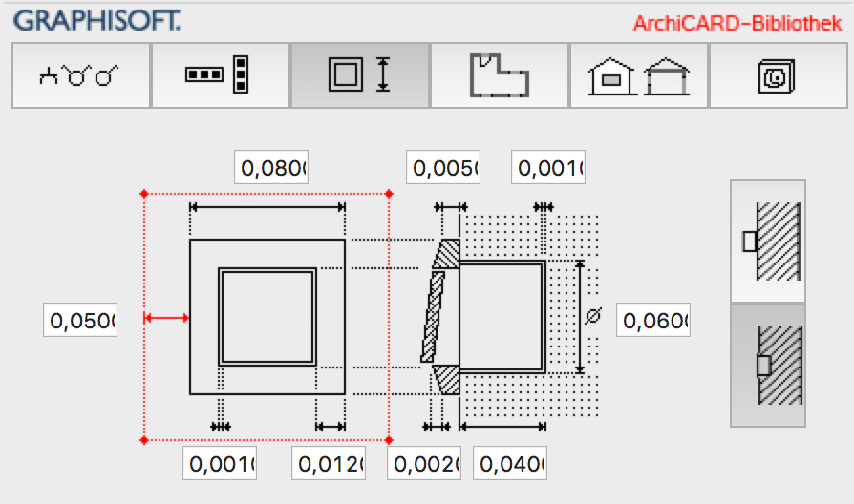Open the switch arrangement tab
The height and width of the screenshot is (504, 854).
(x=221, y=75)
